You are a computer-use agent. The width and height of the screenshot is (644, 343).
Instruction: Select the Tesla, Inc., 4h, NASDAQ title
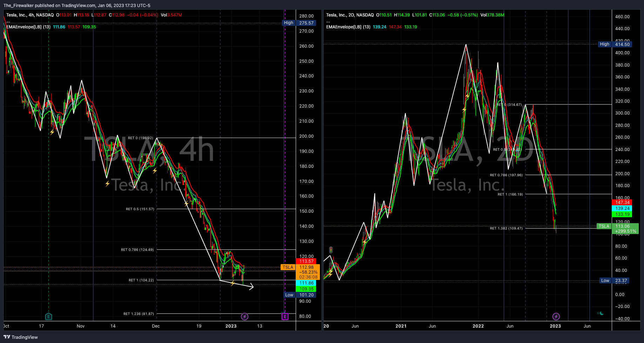(x=30, y=15)
